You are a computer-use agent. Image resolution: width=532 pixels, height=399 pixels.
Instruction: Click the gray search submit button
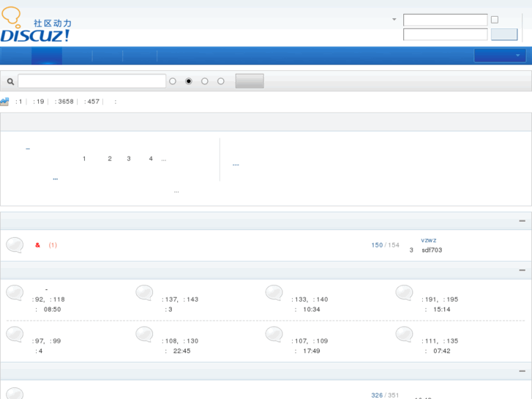point(250,81)
